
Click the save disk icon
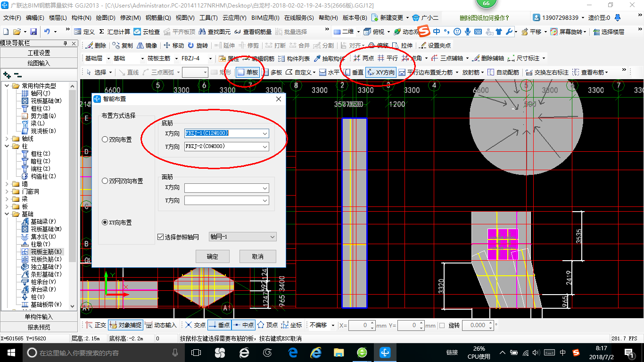pyautogui.click(x=33, y=32)
